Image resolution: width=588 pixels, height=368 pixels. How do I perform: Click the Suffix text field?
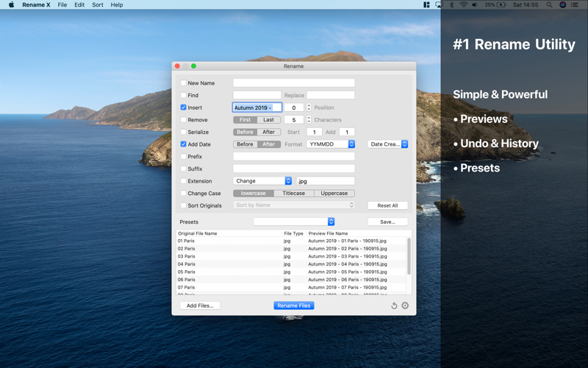[293, 169]
